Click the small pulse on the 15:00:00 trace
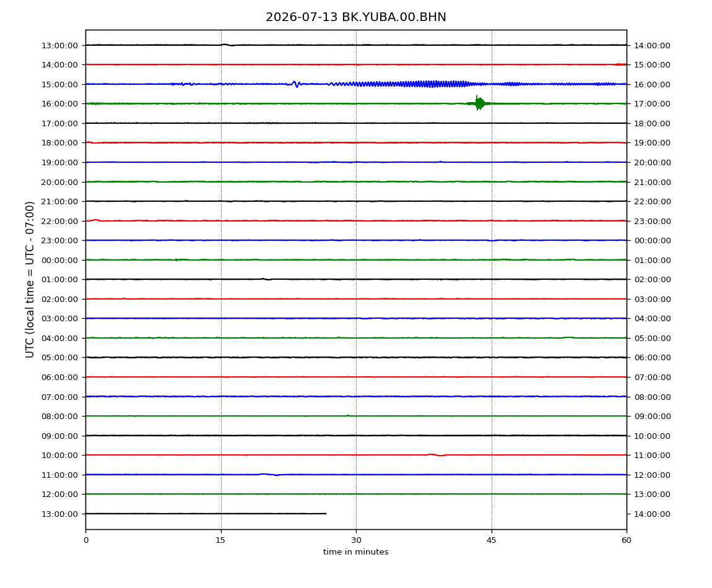The height and width of the screenshot is (588, 712). [x=295, y=84]
